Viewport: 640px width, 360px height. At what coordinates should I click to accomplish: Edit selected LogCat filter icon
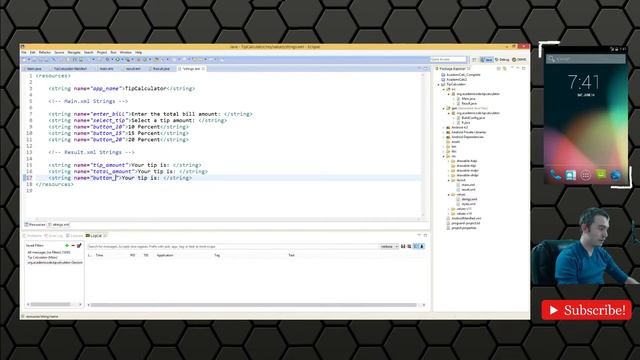[x=79, y=246]
